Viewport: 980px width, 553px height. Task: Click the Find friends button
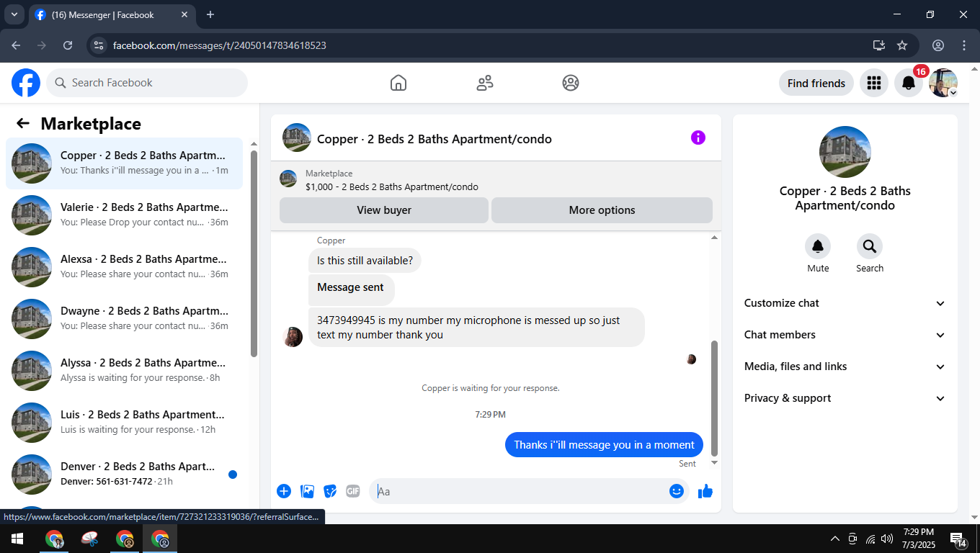pyautogui.click(x=816, y=83)
